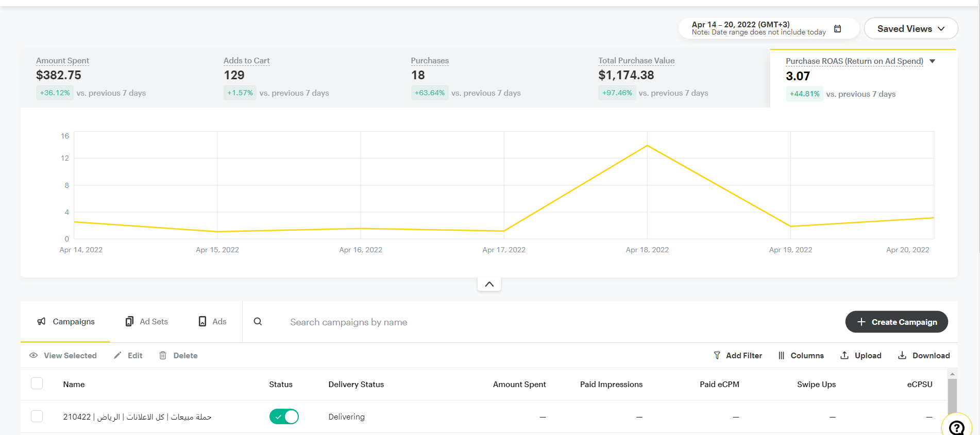Viewport: 980px width, 435px height.
Task: Select the checkbox for campaign 210422
Action: click(x=37, y=416)
